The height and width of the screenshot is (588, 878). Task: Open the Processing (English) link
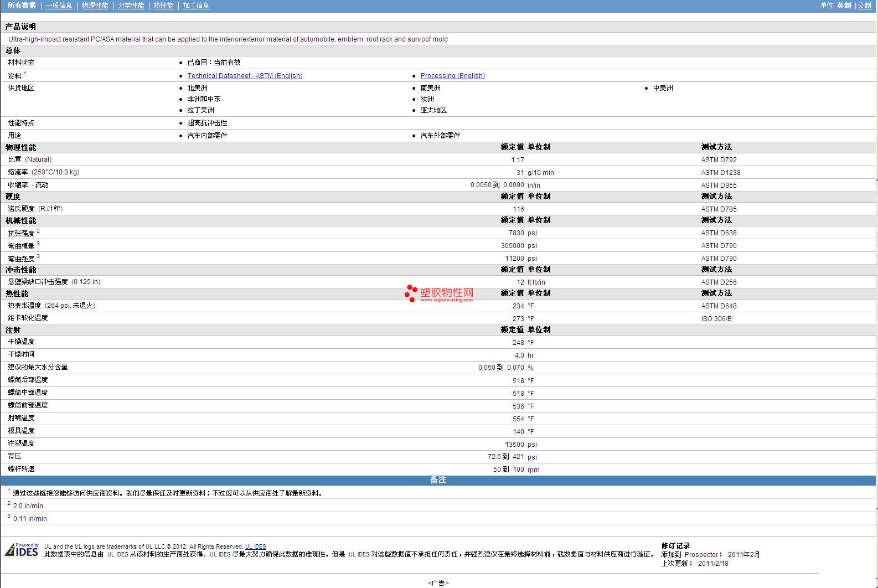(x=452, y=76)
